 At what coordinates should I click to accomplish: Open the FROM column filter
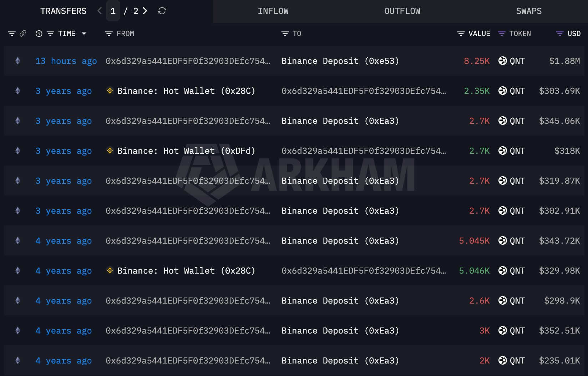tap(109, 34)
